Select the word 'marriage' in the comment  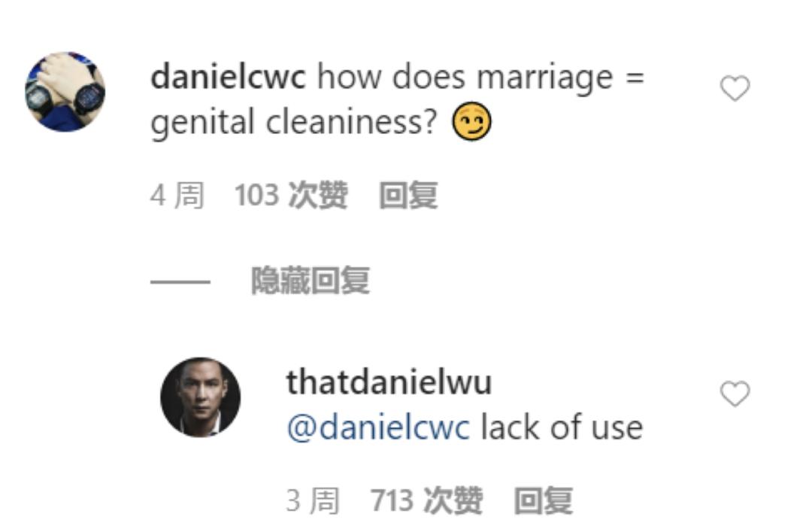[544, 78]
